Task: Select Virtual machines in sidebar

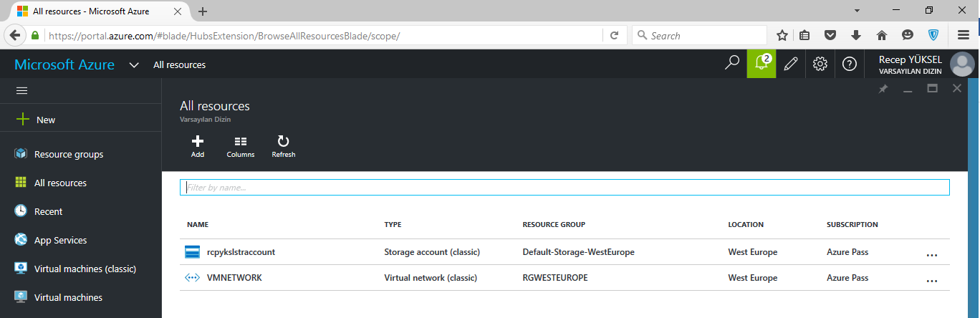Action: (x=68, y=297)
